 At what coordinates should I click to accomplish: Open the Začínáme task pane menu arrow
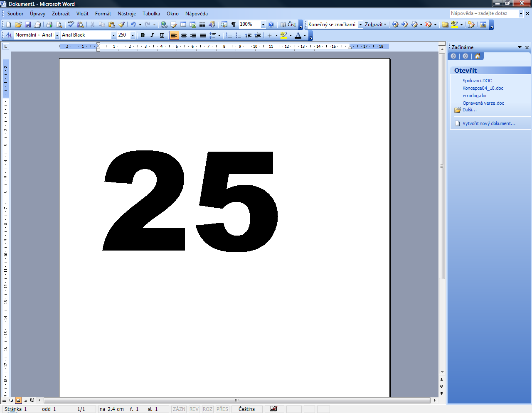click(x=520, y=47)
